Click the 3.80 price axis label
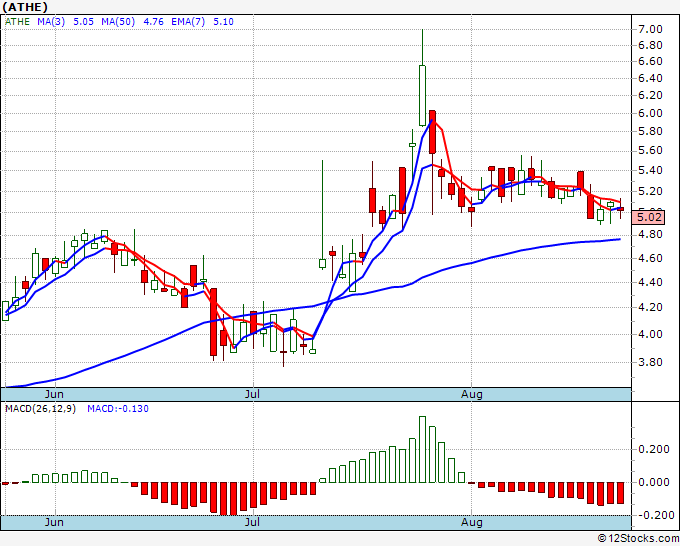 pyautogui.click(x=650, y=362)
